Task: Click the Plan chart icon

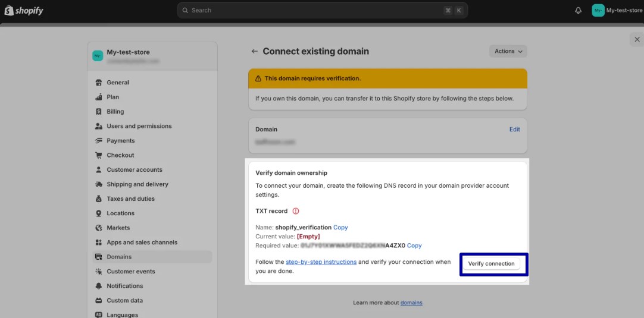Action: coord(99,97)
